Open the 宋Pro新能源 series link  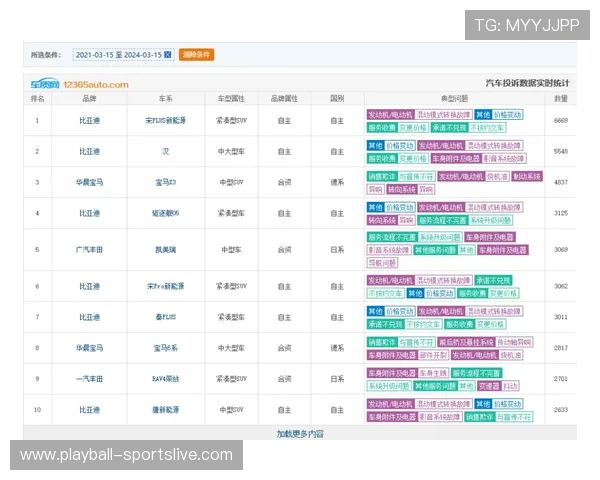click(166, 286)
